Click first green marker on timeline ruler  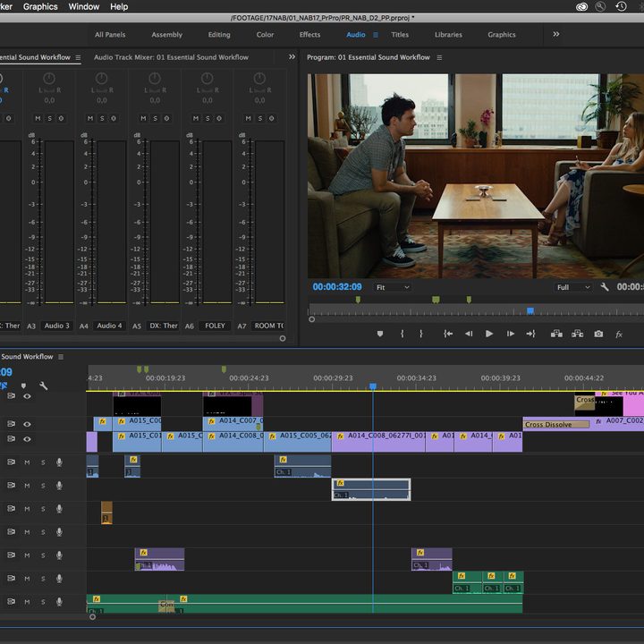click(140, 369)
